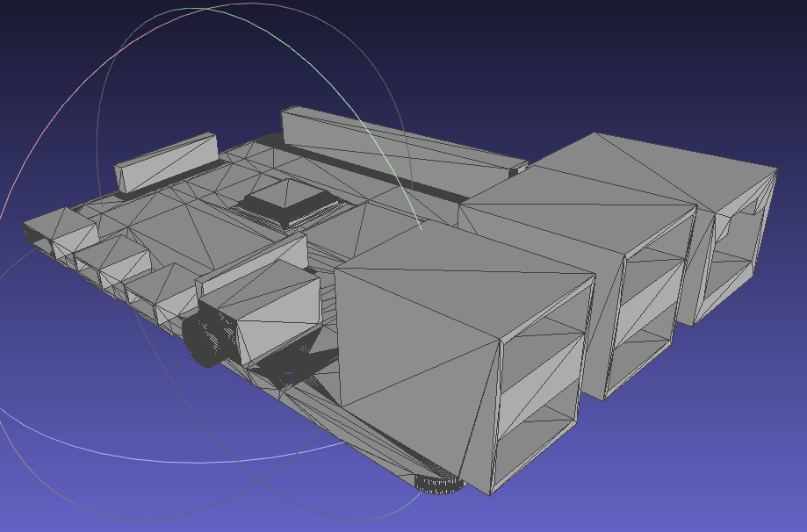Screen dimensions: 807x532
Task: Click the round standoff under the board's front corner
Action: pyautogui.click(x=437, y=485)
